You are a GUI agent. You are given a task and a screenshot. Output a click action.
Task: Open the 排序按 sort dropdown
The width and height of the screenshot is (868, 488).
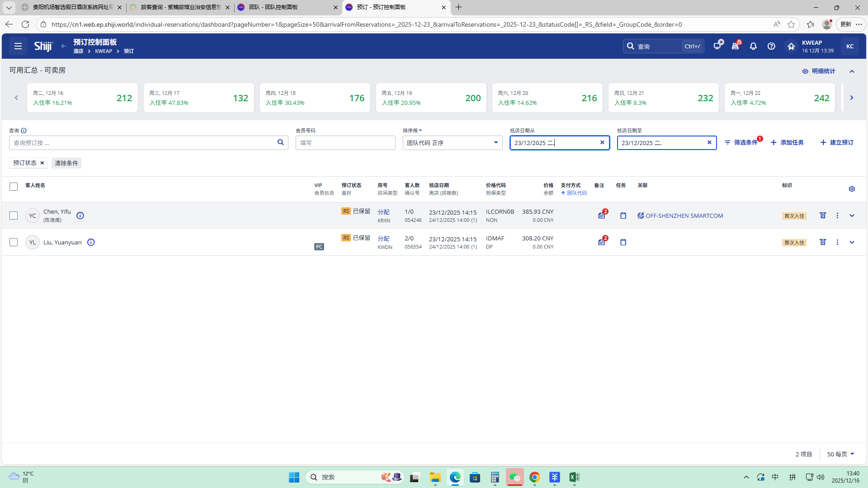(x=452, y=143)
